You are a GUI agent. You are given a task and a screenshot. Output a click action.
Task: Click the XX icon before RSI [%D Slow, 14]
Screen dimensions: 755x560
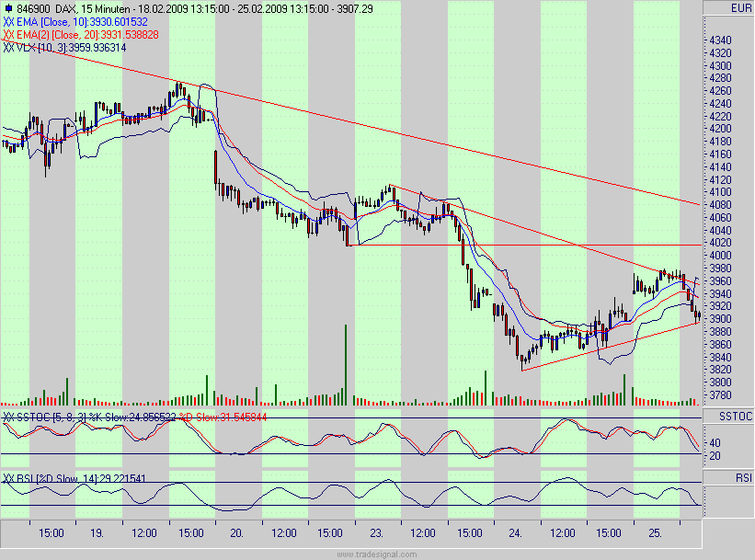coord(9,478)
